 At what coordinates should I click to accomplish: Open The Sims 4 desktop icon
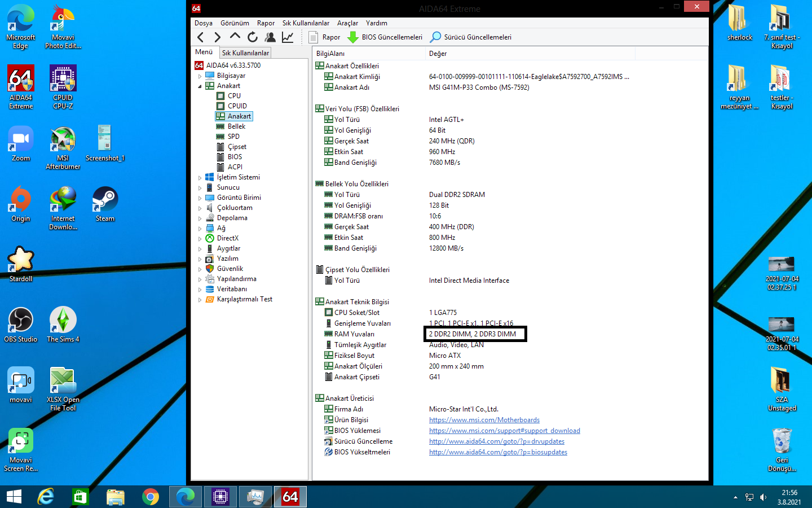coord(63,325)
